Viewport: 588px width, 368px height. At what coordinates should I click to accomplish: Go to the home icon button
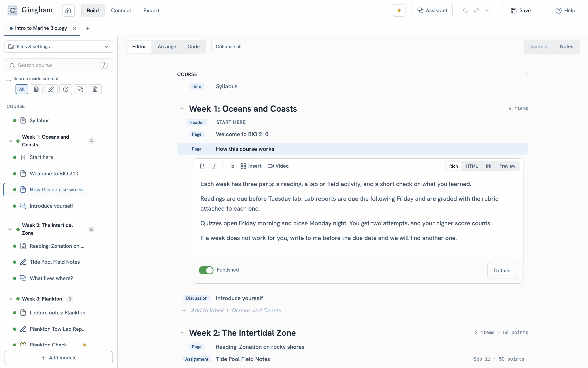click(x=68, y=10)
